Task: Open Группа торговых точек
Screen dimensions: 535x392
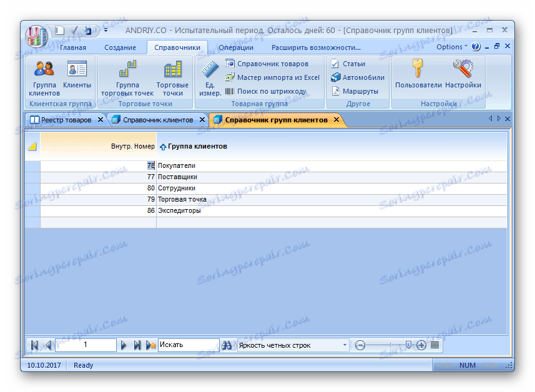Action: (x=127, y=78)
